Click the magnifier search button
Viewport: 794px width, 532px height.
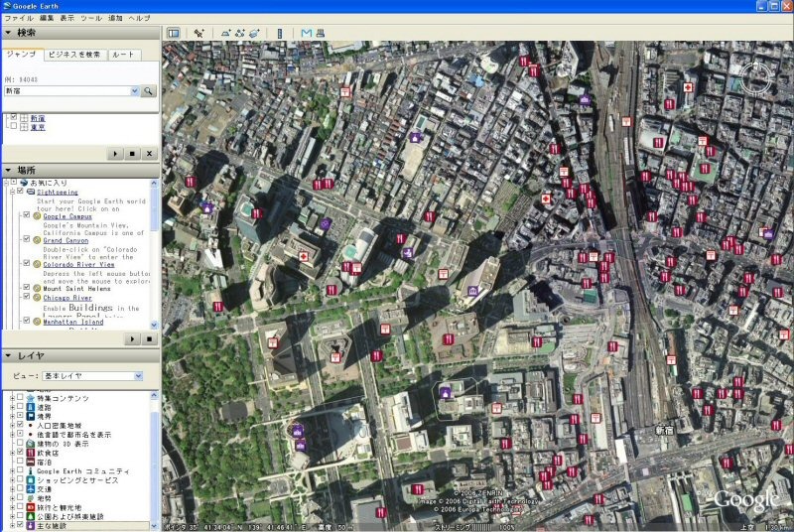148,91
